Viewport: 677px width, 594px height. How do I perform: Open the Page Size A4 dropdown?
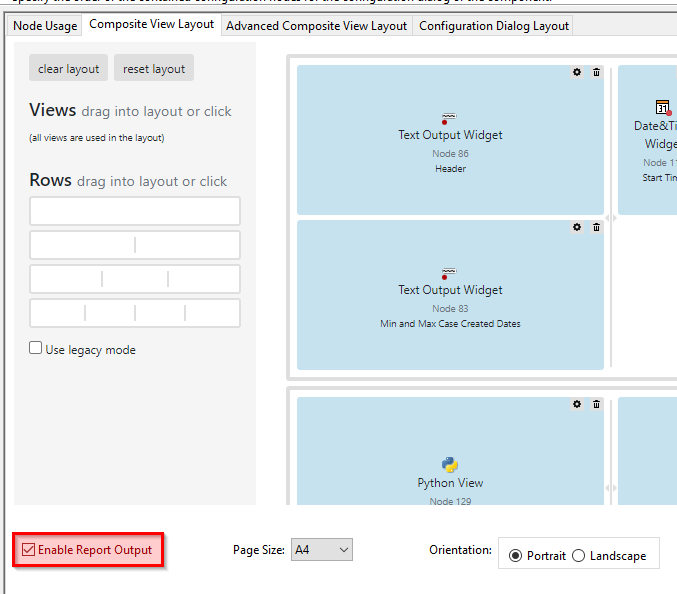coord(322,550)
